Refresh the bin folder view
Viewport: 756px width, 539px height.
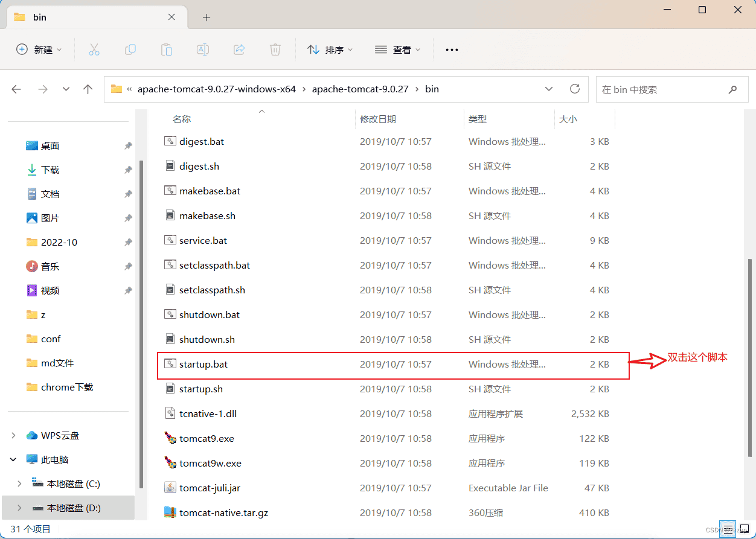(x=575, y=89)
